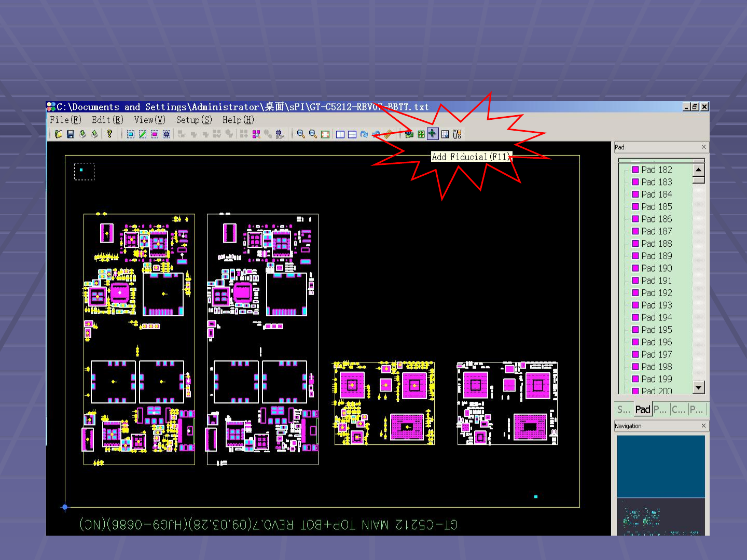Switch to the C... tab
Image resolution: width=747 pixels, height=560 pixels.
tap(679, 410)
